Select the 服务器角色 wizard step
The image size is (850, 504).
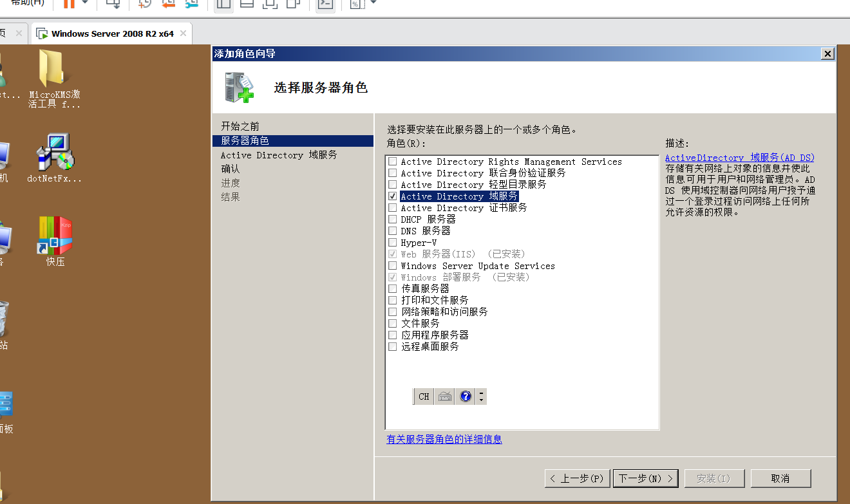[292, 140]
